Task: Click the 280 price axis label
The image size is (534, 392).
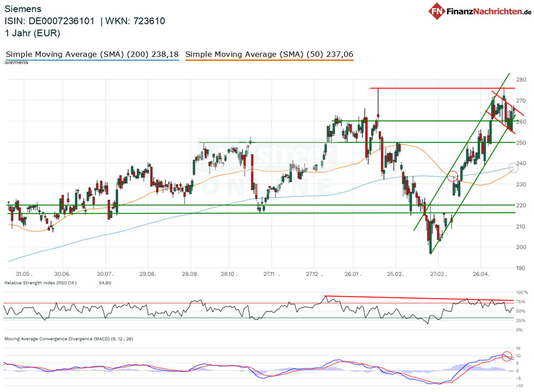Action: coord(522,80)
